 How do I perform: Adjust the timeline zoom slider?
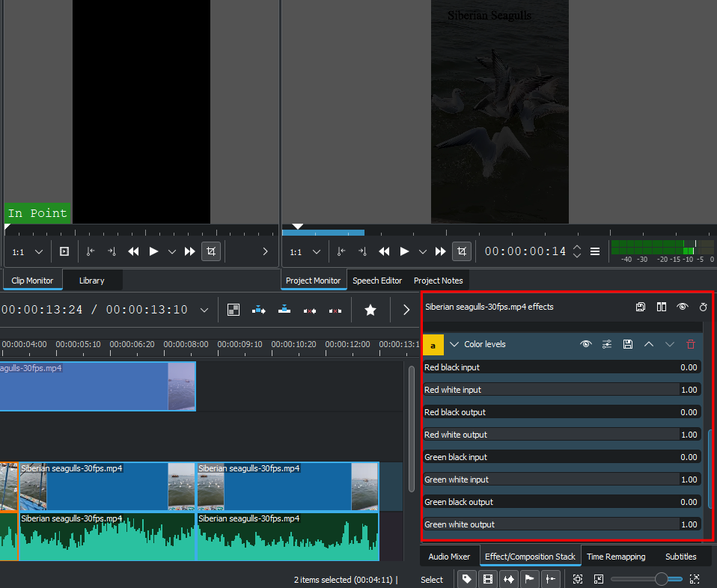[x=661, y=579]
